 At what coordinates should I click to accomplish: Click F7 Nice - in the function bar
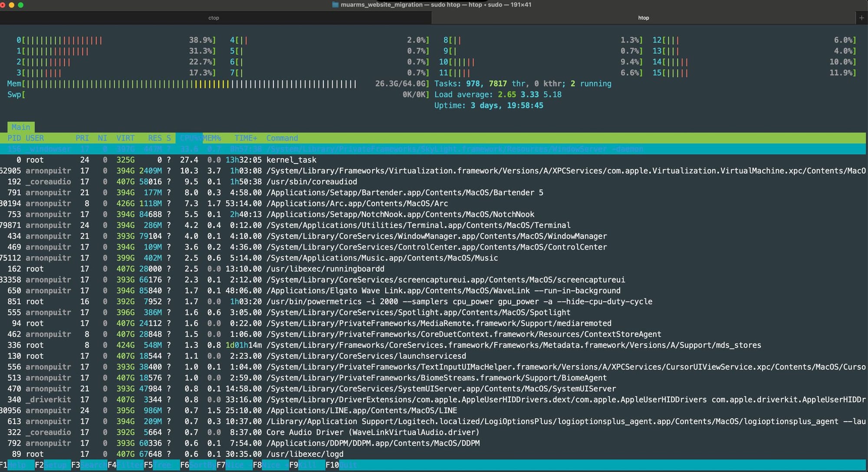234,465
